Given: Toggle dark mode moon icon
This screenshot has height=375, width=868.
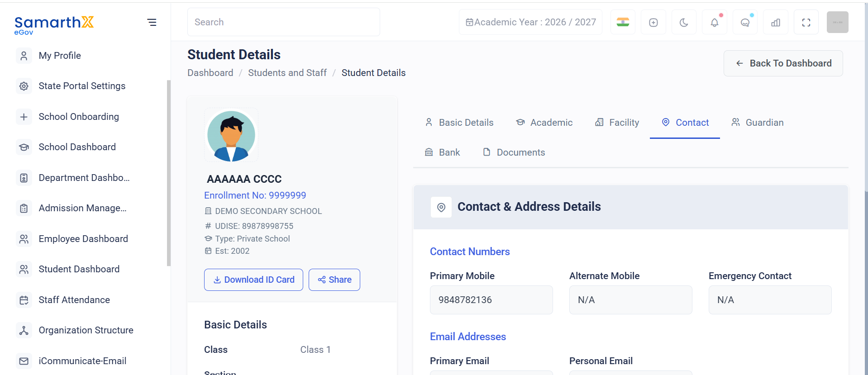Looking at the screenshot, I should tap(684, 22).
